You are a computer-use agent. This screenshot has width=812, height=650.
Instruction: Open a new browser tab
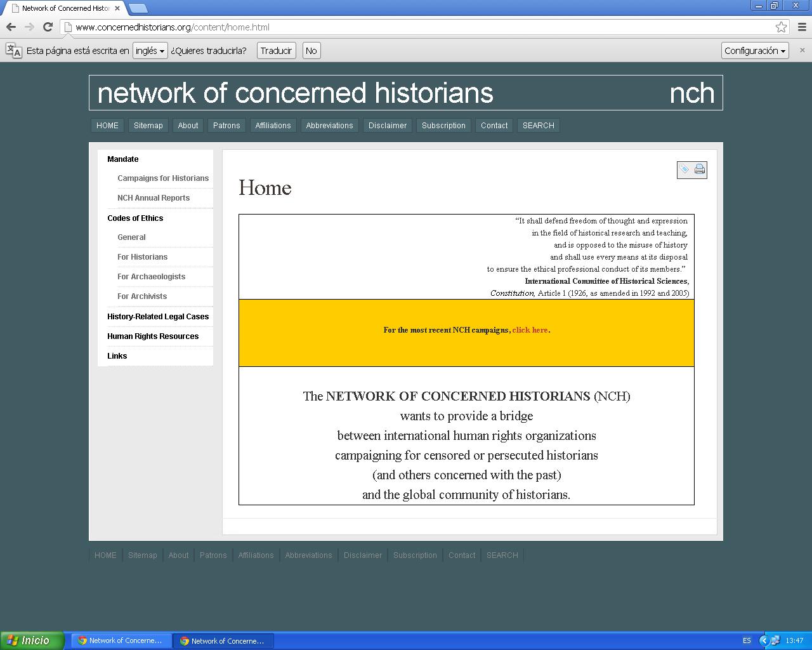click(x=138, y=8)
